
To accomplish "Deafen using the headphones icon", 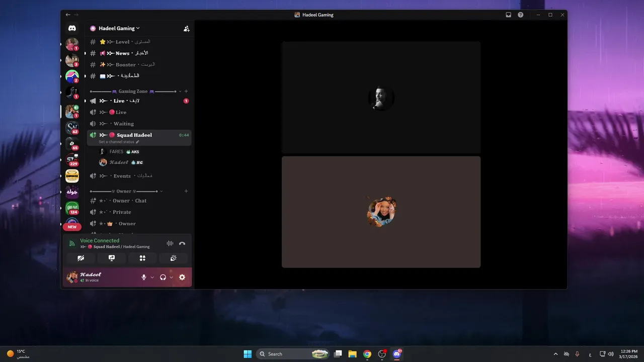I will (x=163, y=277).
